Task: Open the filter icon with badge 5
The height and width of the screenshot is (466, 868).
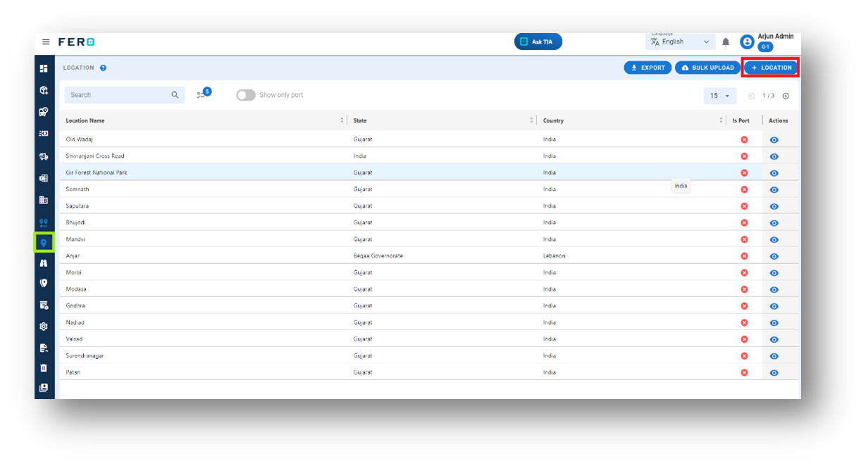Action: (203, 94)
